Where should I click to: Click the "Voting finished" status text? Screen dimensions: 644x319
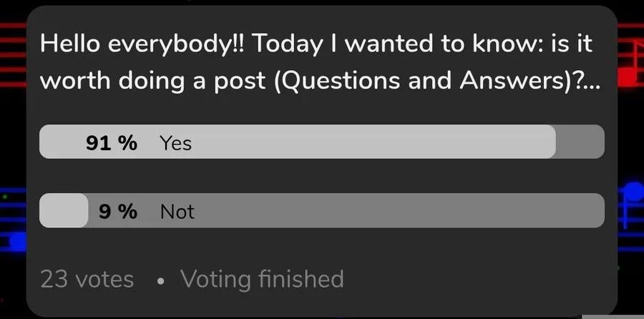tap(262, 279)
